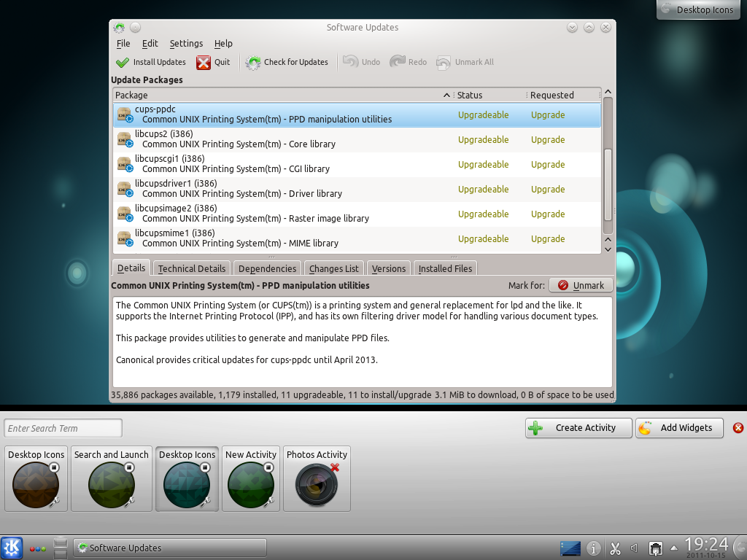747x560 pixels.
Task: Switch to the Dependencies tab
Action: click(x=267, y=268)
